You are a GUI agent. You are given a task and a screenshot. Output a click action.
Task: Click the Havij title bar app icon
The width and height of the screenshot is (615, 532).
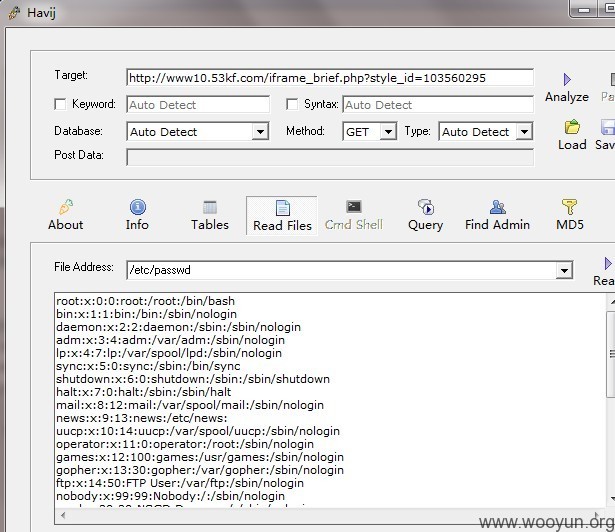[14, 13]
